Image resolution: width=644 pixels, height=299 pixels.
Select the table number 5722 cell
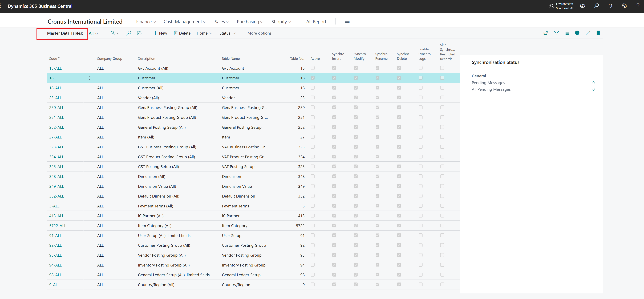click(300, 226)
